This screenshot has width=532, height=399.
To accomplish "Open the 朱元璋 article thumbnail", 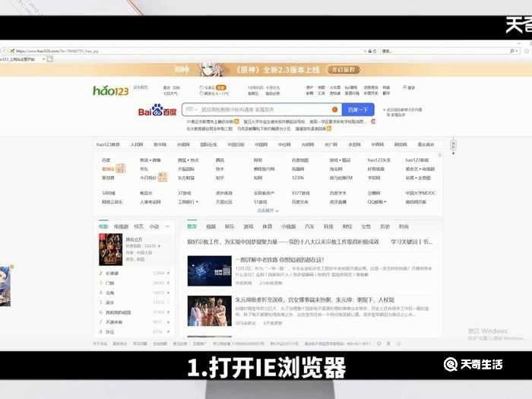I will pyautogui.click(x=209, y=311).
